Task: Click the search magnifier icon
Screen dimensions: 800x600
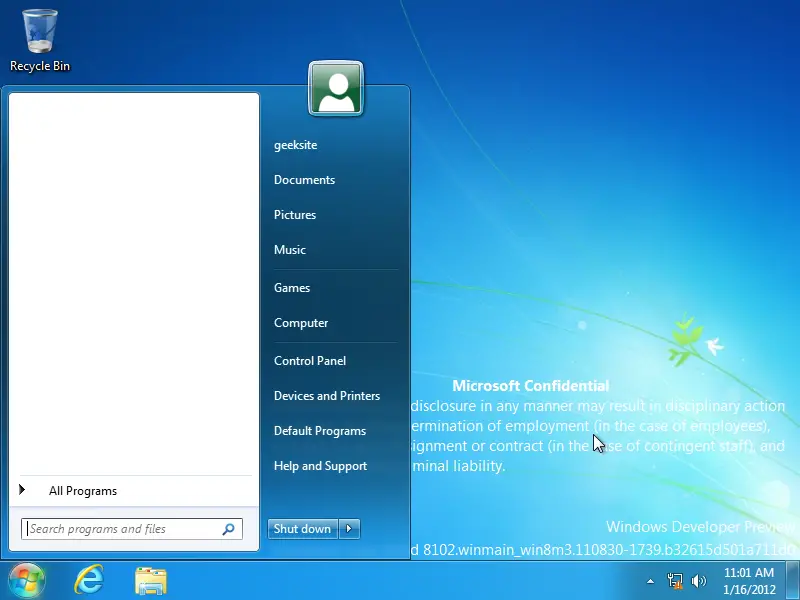Action: tap(229, 529)
